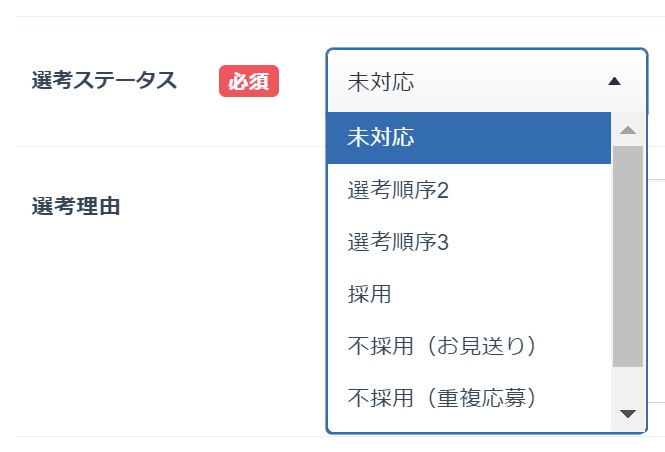Image resolution: width=665 pixels, height=452 pixels.
Task: Click the number 3 in 選考順序3 option
Action: point(444,242)
